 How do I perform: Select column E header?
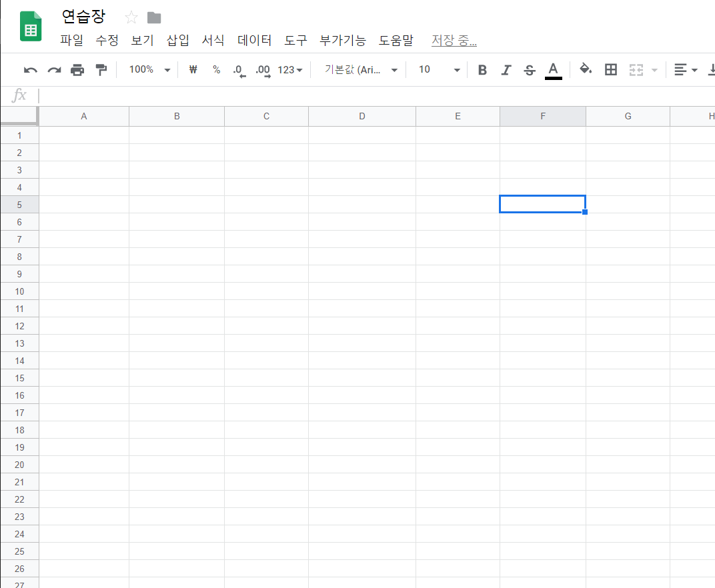tap(458, 116)
